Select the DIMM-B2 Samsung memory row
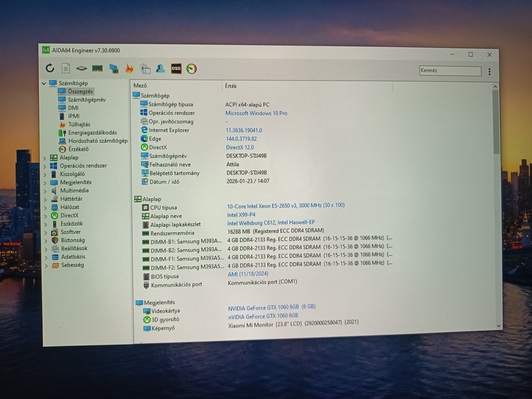The width and height of the screenshot is (532, 399). pos(267,248)
